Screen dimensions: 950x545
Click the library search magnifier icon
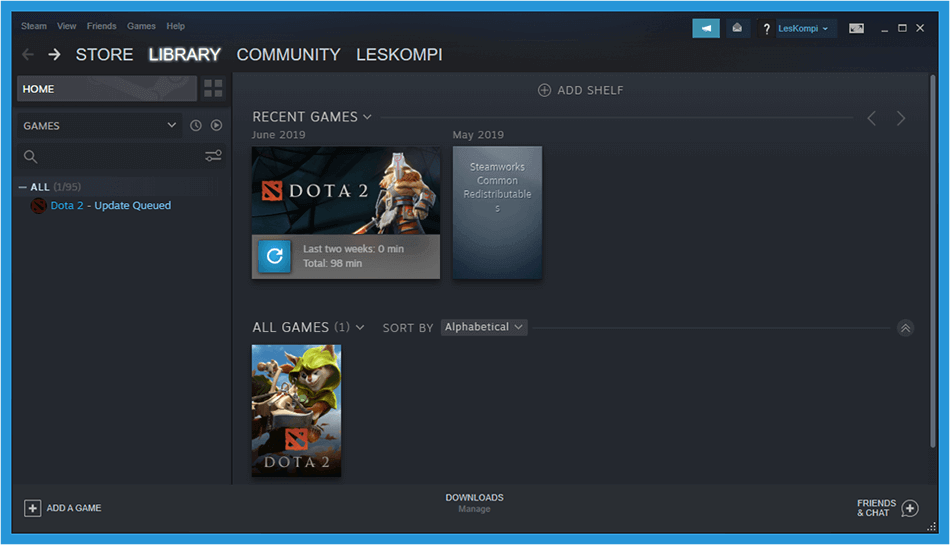30,157
